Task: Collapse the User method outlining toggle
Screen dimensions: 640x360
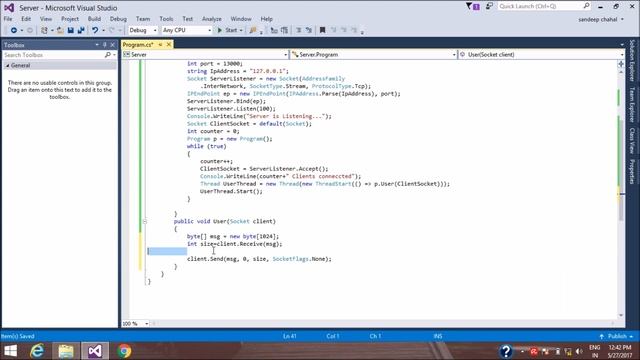Action: (x=145, y=221)
